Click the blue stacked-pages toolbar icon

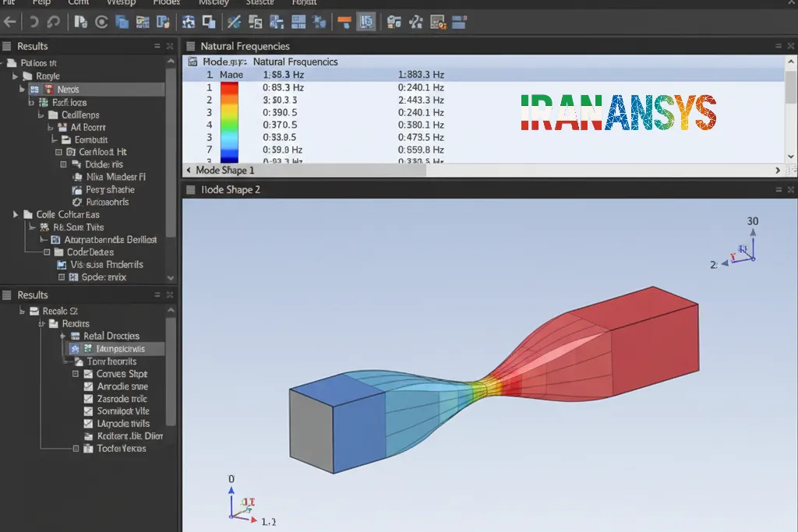coord(122,22)
